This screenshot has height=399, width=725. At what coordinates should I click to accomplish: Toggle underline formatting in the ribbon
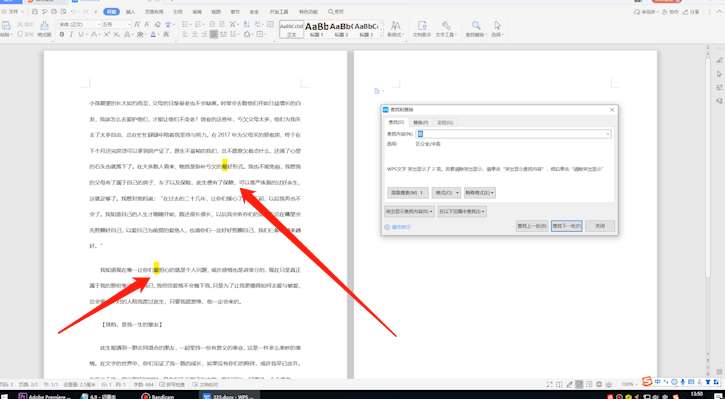tap(81, 35)
